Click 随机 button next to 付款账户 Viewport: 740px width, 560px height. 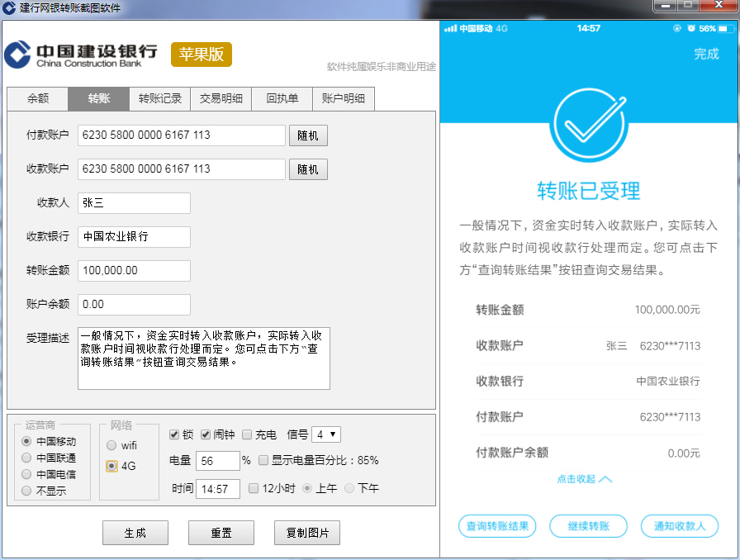pos(308,135)
